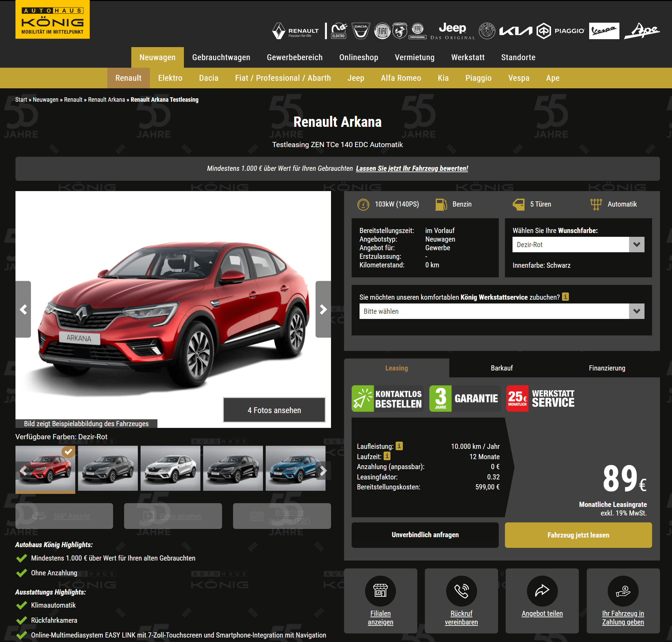Viewport: 672px width, 642px height.
Task: Click the Neuwagen breadcrumb link
Action: point(45,100)
